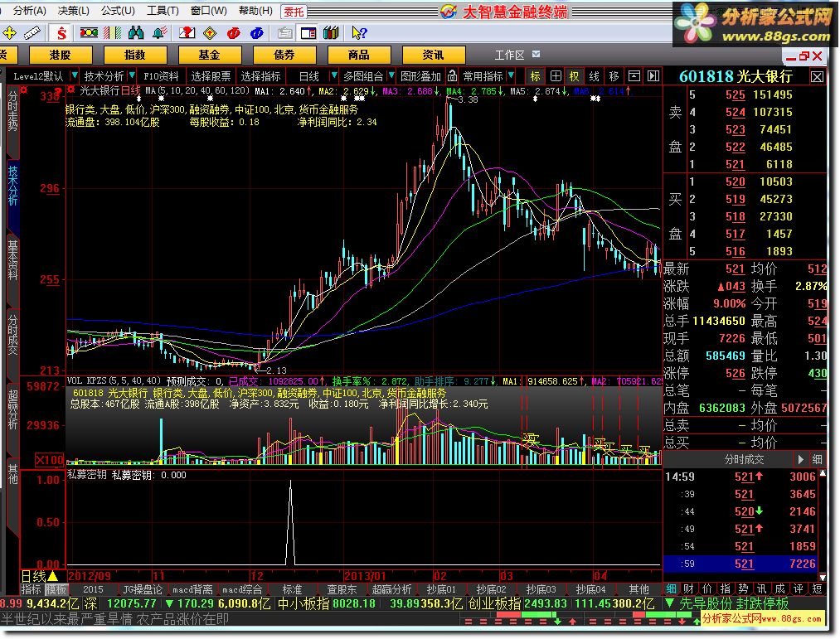
Task: Click the gray news clipboard icon
Action: point(285,33)
